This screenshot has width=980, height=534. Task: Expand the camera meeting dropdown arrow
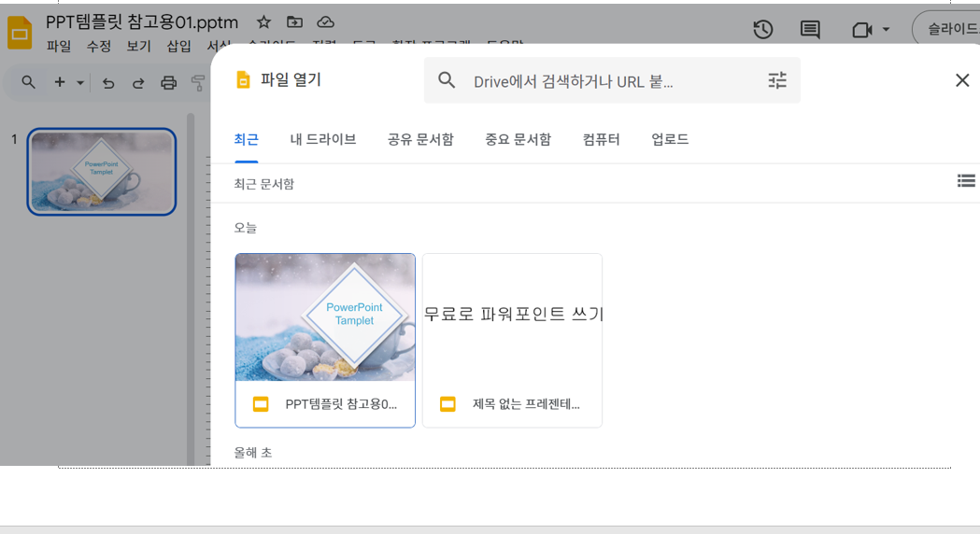pos(886,29)
